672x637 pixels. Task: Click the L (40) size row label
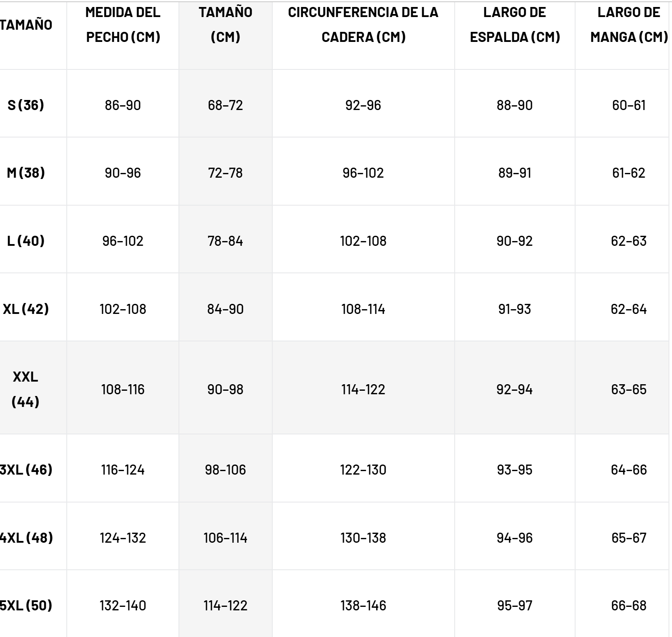tap(26, 241)
